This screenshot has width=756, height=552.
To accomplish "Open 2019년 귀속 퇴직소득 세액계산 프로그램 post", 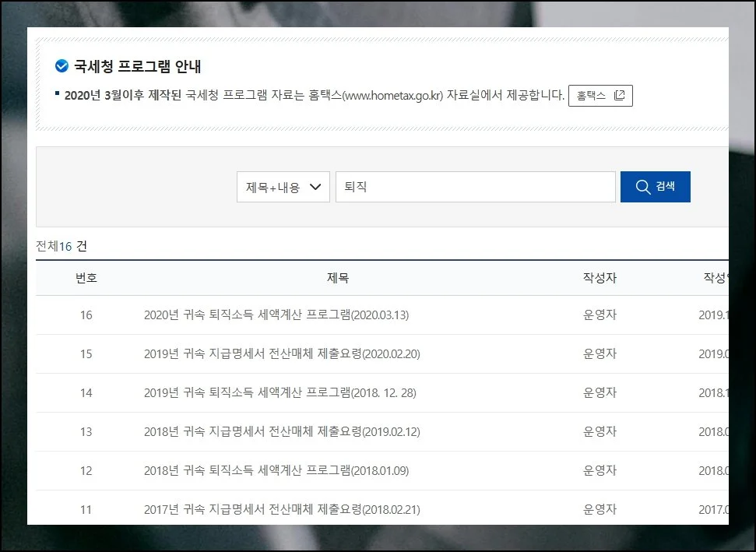I will click(280, 393).
